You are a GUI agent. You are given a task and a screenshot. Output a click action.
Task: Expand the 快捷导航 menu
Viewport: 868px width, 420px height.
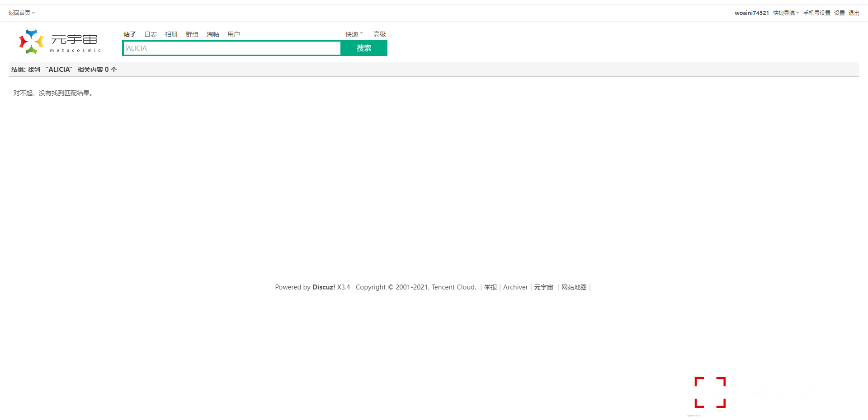coord(786,13)
